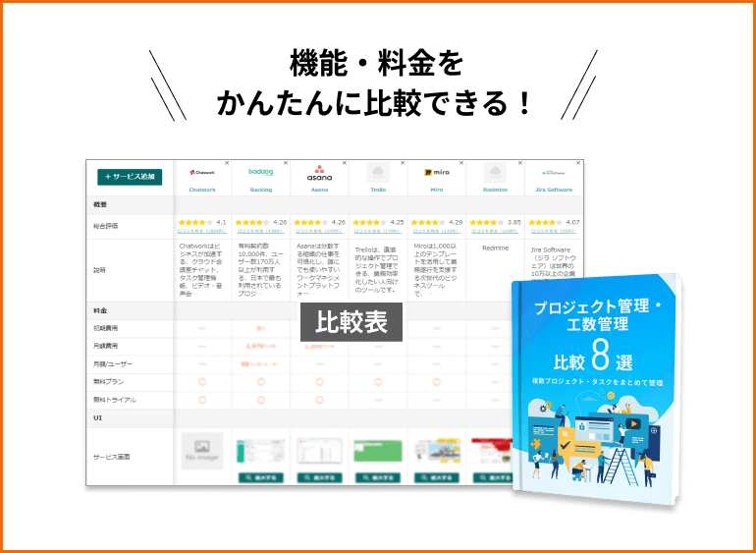
Task: Click the Asana logo icon
Action: click(x=319, y=173)
